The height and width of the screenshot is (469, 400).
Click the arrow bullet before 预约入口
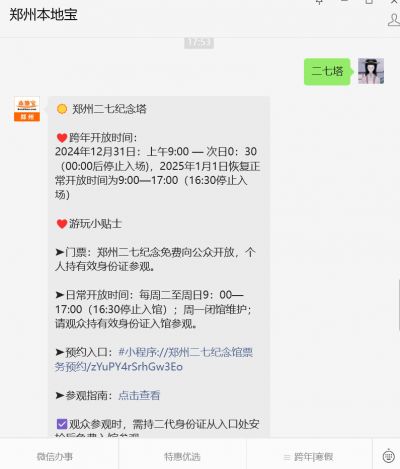[x=60, y=352]
